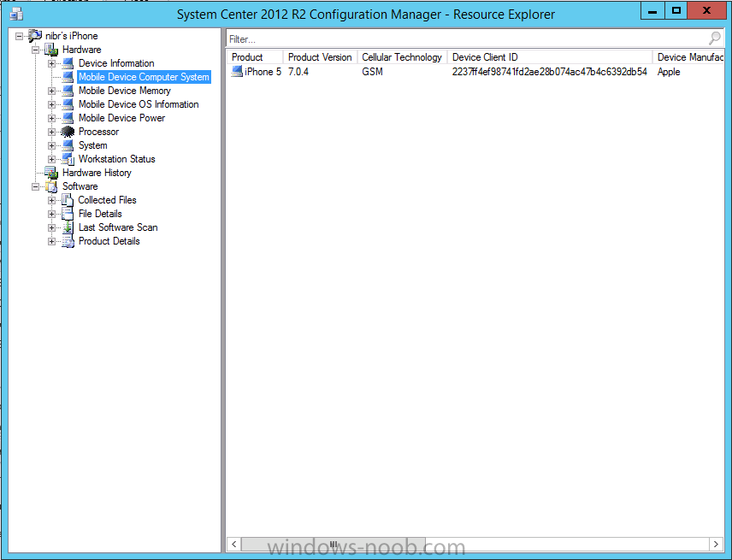The image size is (732, 560).
Task: Click the Collected Files icon
Action: [x=68, y=200]
